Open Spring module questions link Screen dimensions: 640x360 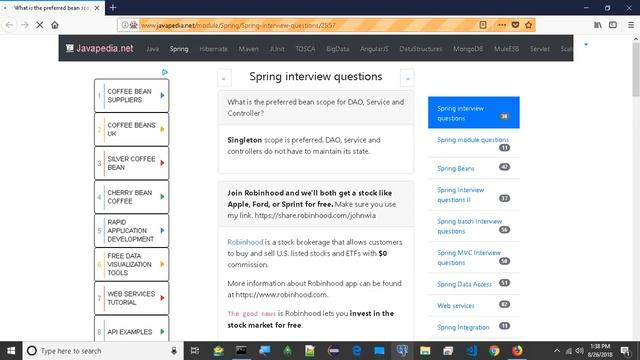[x=473, y=140]
